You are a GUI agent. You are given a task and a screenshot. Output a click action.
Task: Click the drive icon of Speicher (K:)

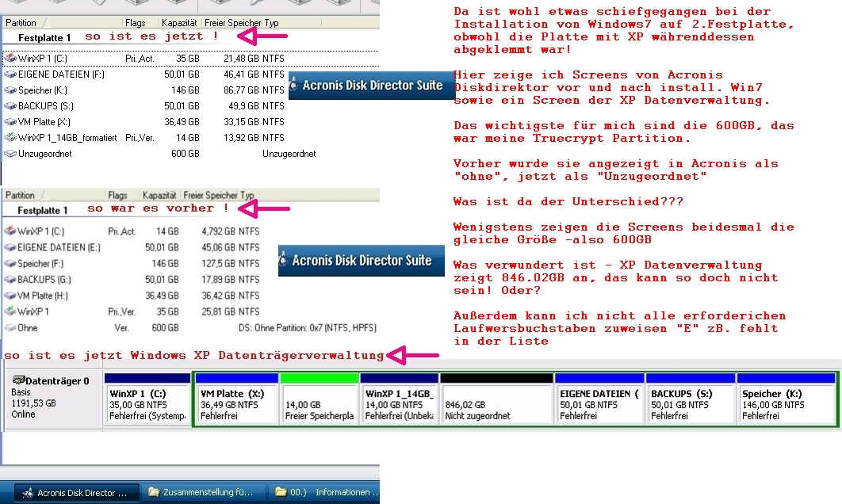(10, 90)
